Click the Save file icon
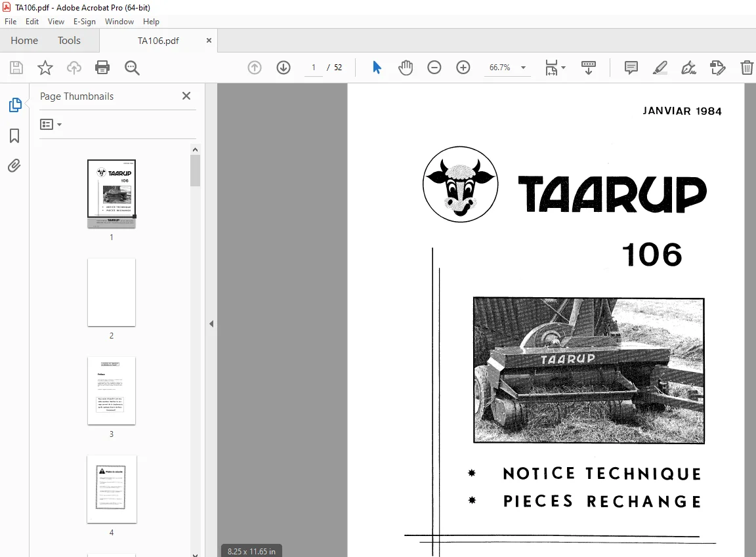The width and height of the screenshot is (756, 557). [x=16, y=68]
